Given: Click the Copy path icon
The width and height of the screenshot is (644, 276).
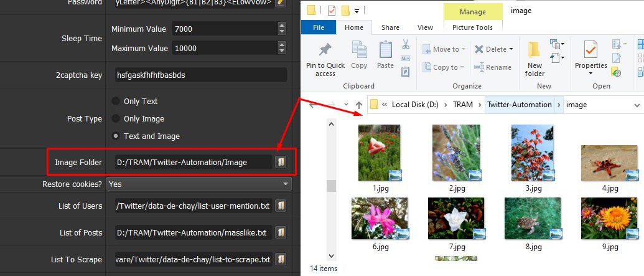Looking at the screenshot, I should [x=405, y=59].
